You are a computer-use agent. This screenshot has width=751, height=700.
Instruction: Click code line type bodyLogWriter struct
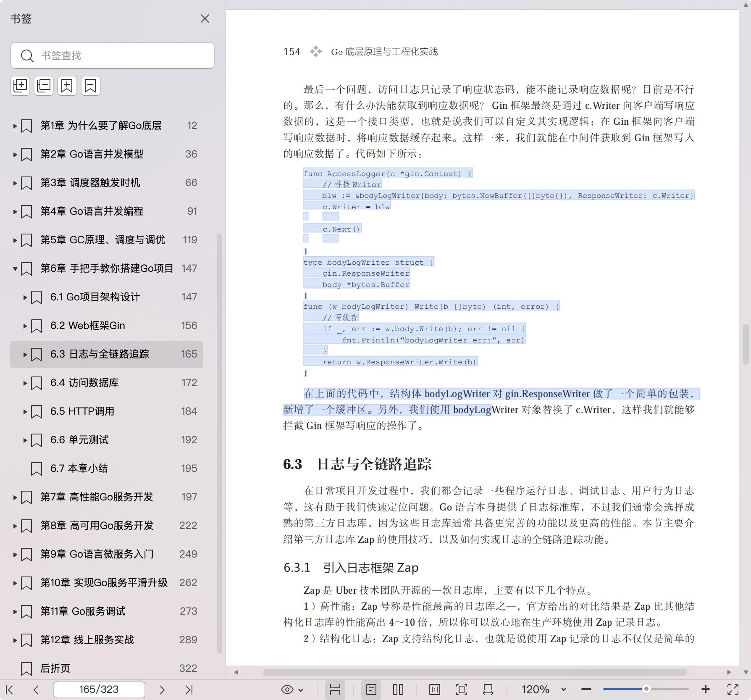[368, 262]
